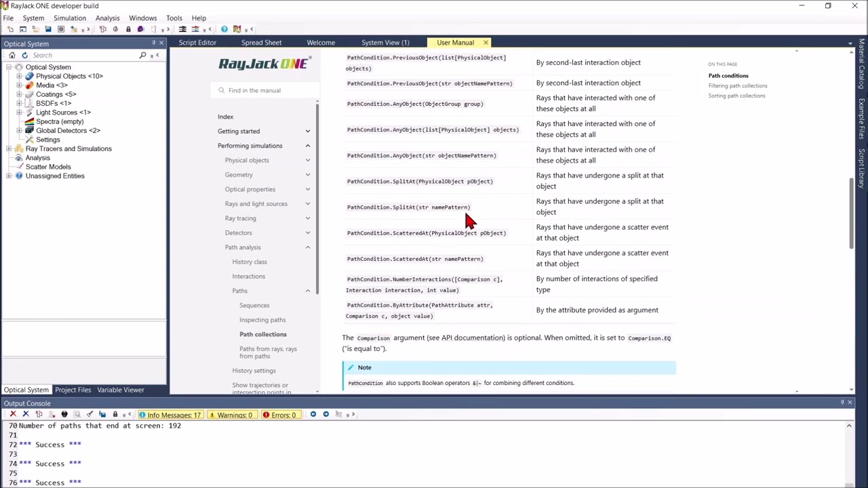This screenshot has height=488, width=868.
Task: Open the Analysis menu
Action: pos(107,18)
